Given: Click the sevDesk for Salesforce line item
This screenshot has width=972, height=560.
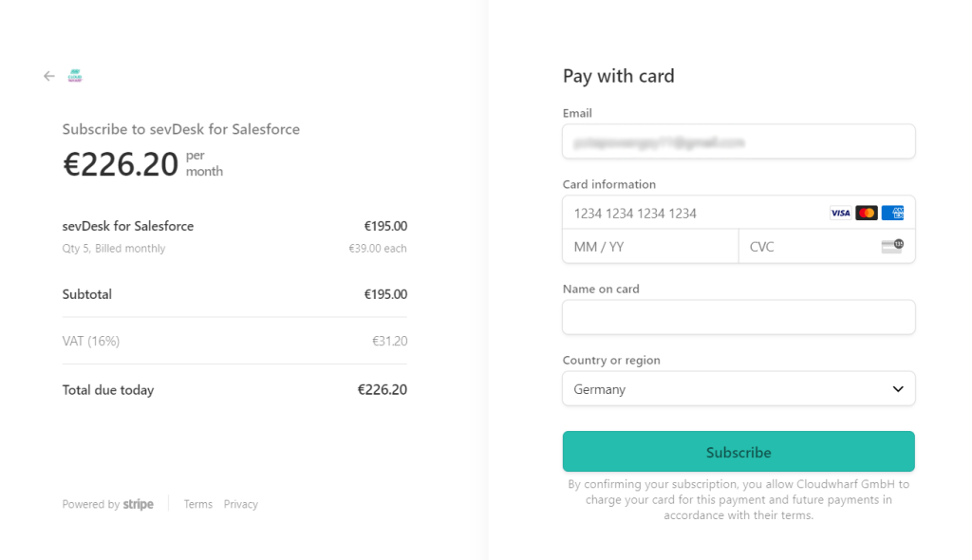Looking at the screenshot, I should (x=128, y=226).
